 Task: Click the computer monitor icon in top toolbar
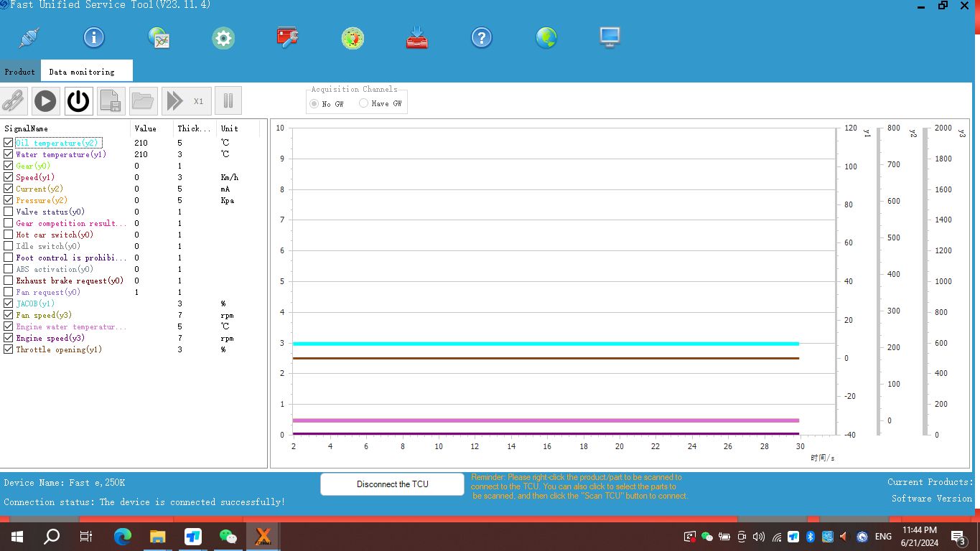click(610, 38)
